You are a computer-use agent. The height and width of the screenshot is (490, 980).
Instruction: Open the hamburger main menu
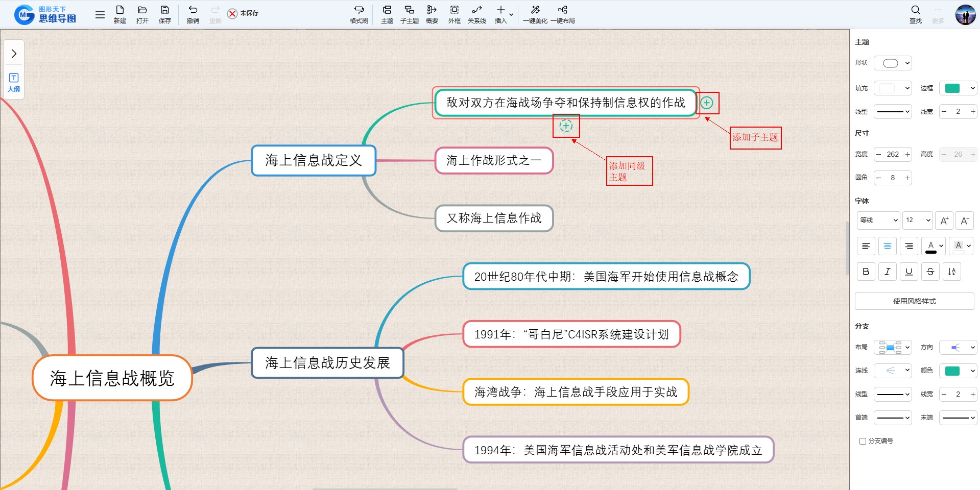(100, 15)
